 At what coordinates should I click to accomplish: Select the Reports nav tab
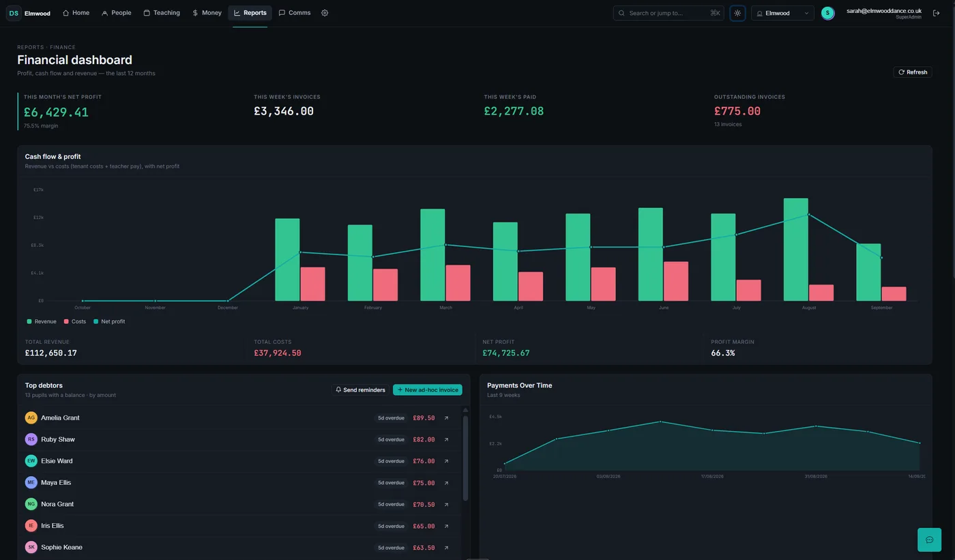pyautogui.click(x=250, y=13)
